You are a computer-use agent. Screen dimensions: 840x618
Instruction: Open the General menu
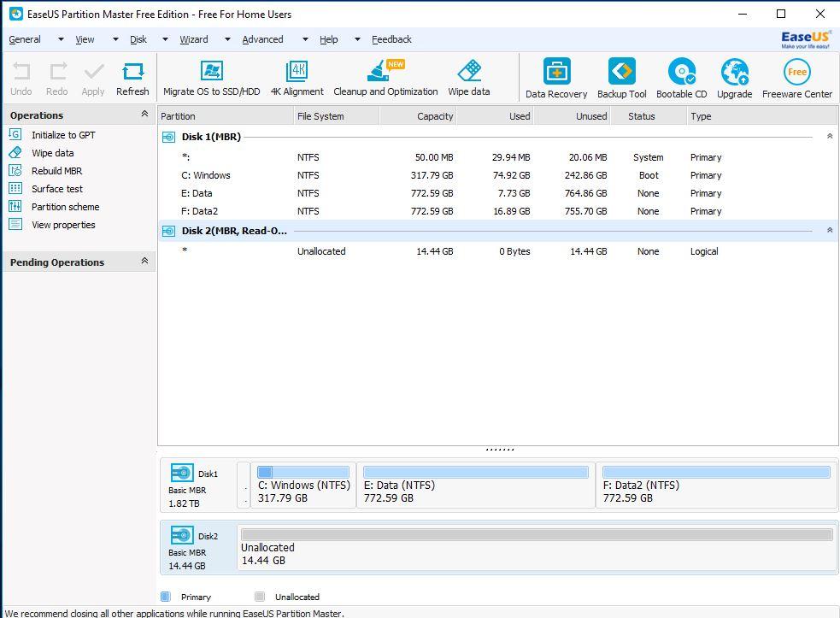tap(25, 39)
